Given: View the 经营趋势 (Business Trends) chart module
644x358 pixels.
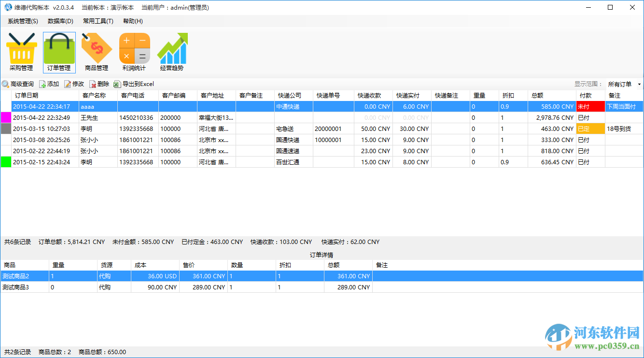Looking at the screenshot, I should pyautogui.click(x=172, y=51).
